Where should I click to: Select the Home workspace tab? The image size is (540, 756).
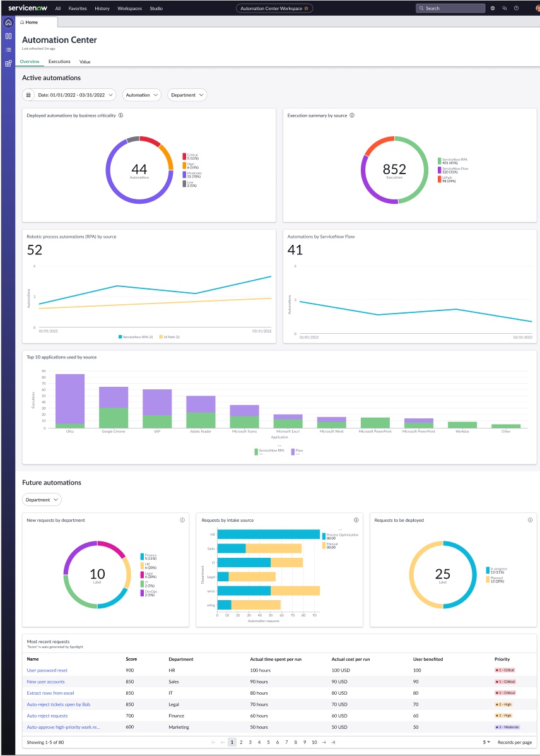click(37, 22)
